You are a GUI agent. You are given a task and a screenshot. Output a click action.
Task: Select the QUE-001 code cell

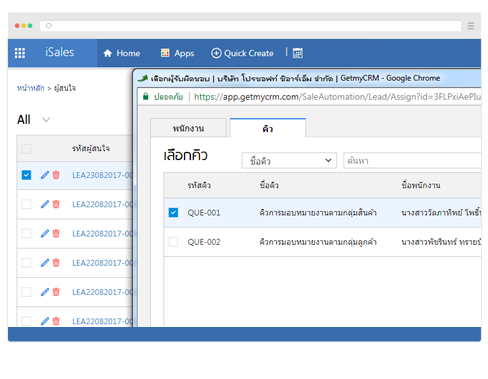pos(204,213)
